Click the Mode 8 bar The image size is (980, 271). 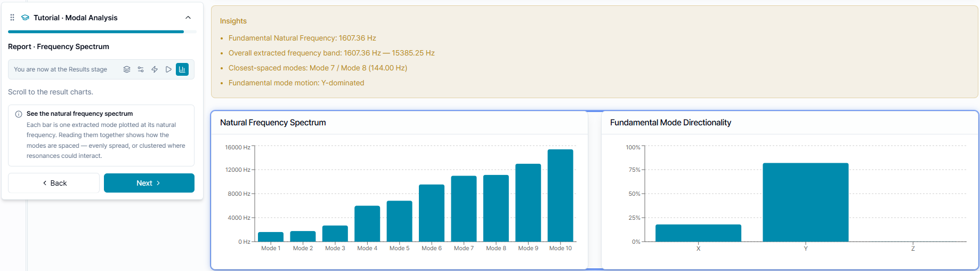[496, 209]
